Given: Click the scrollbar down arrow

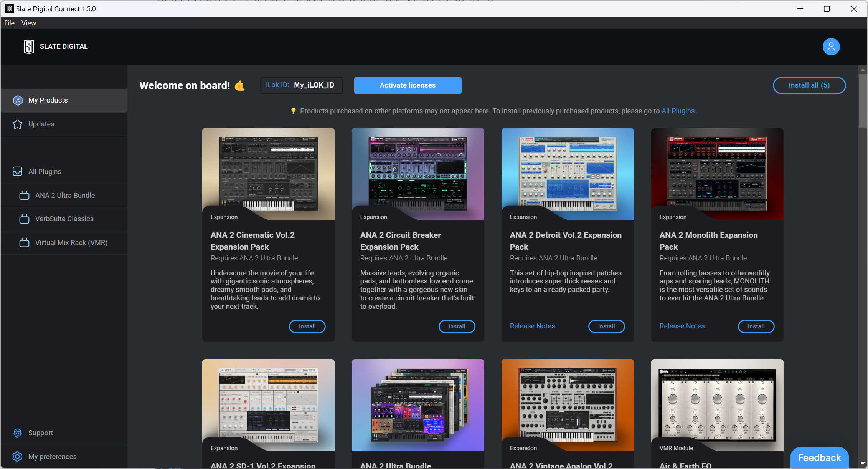Looking at the screenshot, I should tap(863, 464).
